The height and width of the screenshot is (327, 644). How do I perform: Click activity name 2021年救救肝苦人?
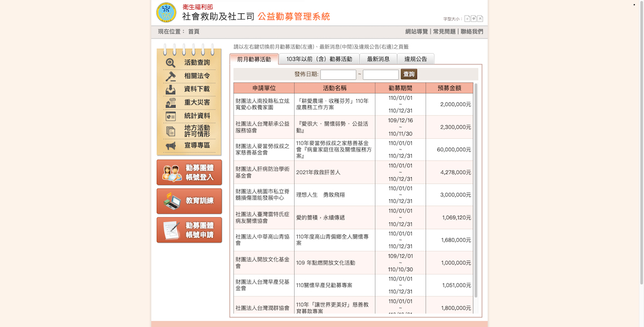[318, 173]
